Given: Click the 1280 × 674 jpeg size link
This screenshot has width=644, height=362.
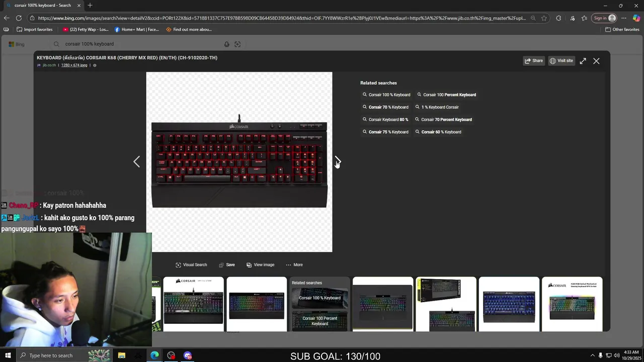Looking at the screenshot, I should tap(74, 65).
